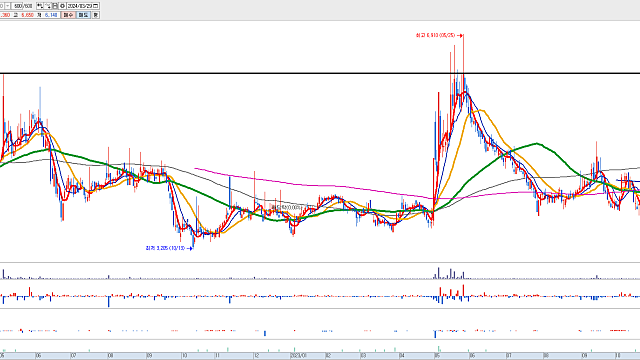Screen dimensions: 640x360
Task: Click the candle count input showing 600
Action: point(17,6)
